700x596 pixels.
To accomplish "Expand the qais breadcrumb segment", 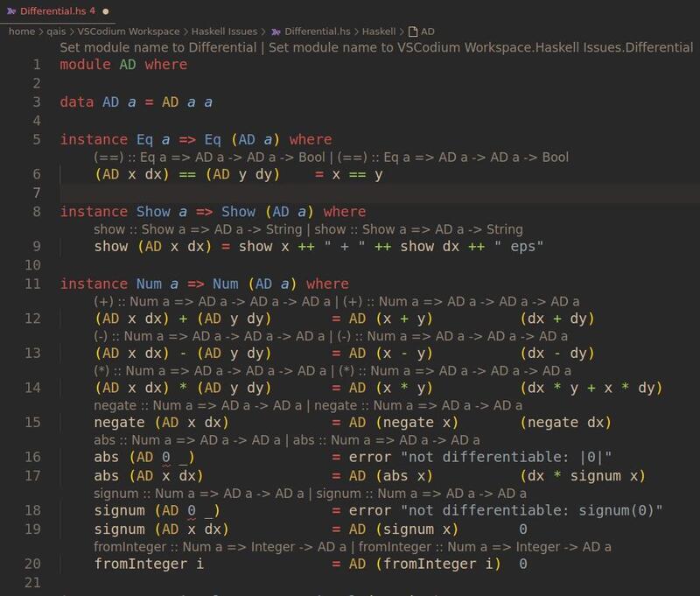I will click(56, 32).
